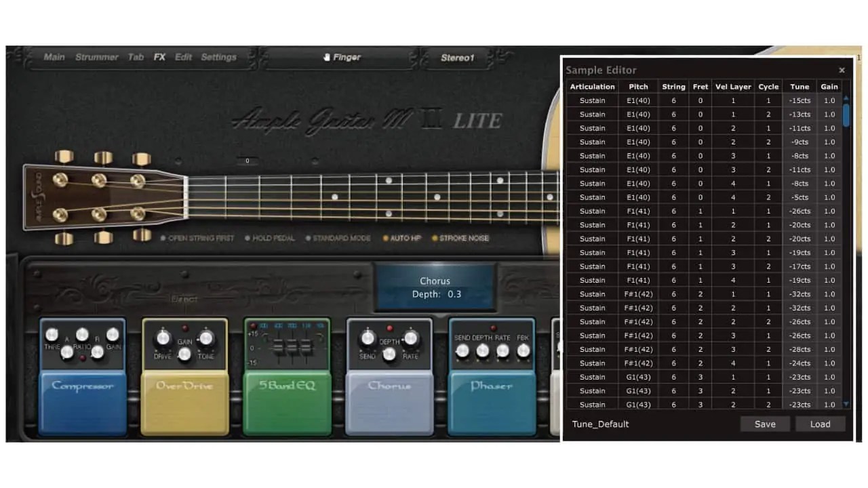Go to the Edit tab
Viewport: 868px width, 488px height.
coord(183,58)
